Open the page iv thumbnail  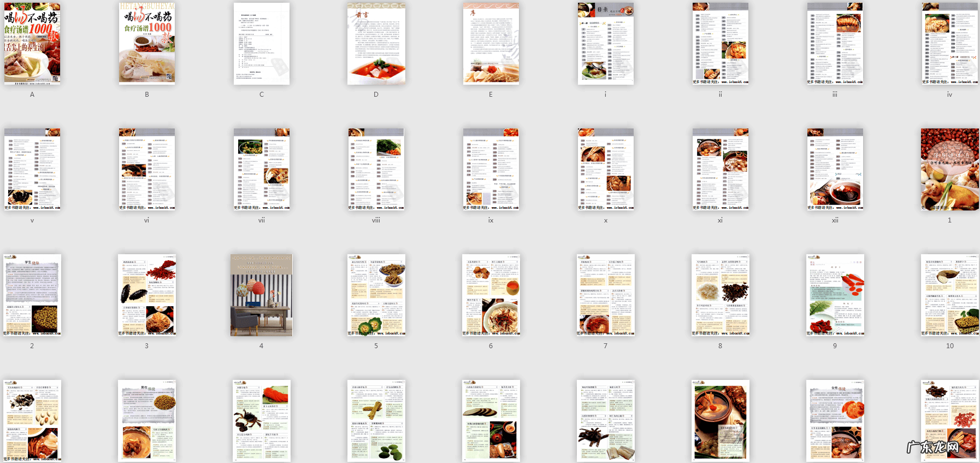click(950, 44)
